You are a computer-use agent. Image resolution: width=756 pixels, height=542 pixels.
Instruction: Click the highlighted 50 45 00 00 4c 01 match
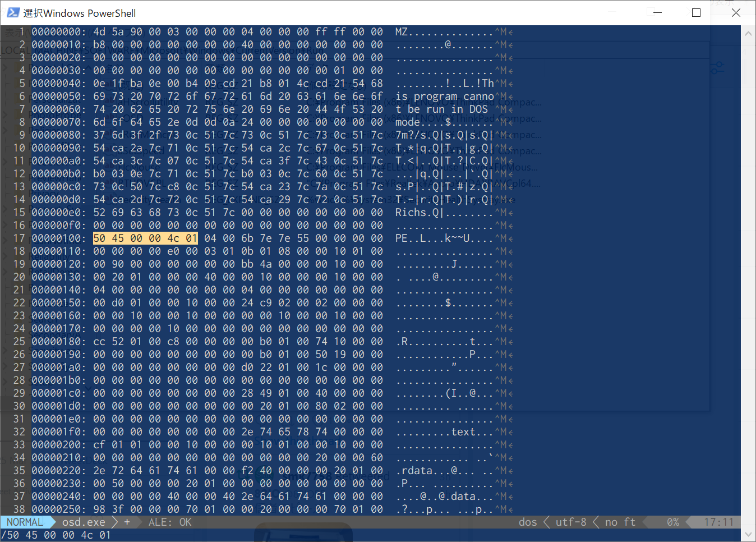point(145,238)
